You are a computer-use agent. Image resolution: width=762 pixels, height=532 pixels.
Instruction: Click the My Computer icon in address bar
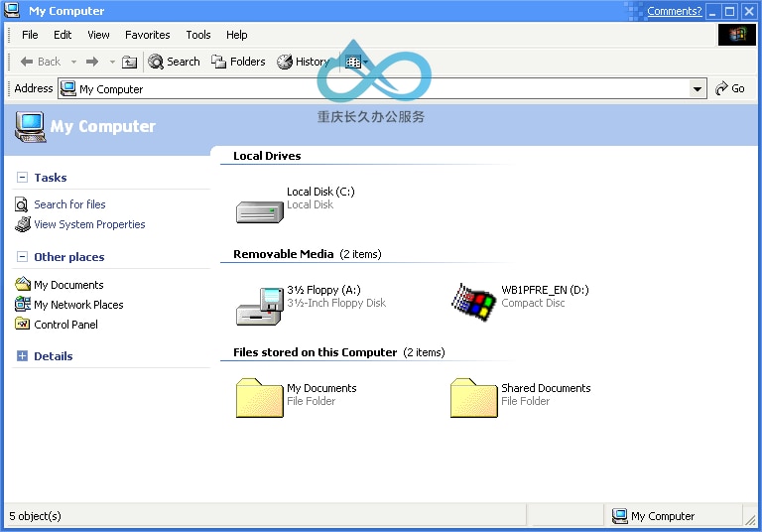click(x=68, y=88)
